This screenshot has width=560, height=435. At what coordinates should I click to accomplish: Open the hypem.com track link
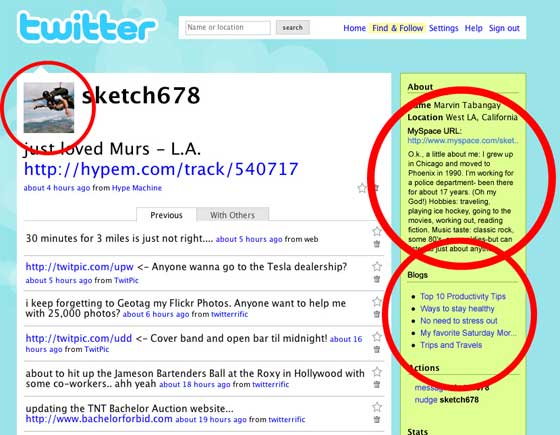[161, 169]
